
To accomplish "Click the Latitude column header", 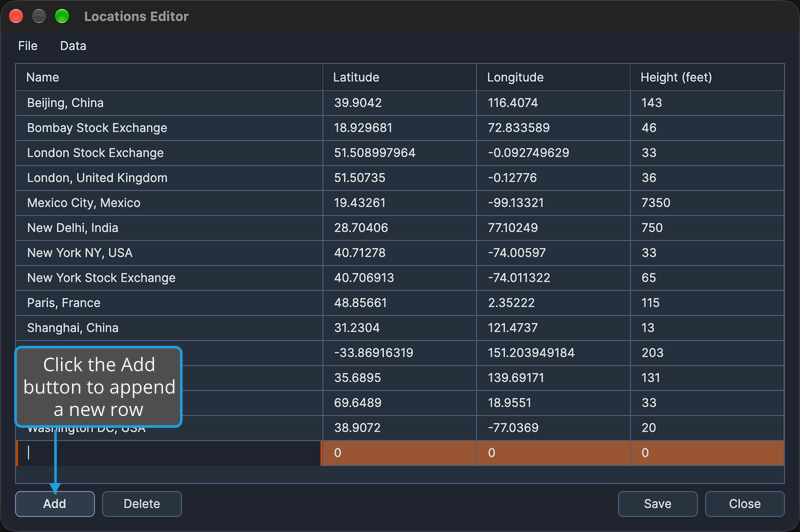I will point(399,78).
